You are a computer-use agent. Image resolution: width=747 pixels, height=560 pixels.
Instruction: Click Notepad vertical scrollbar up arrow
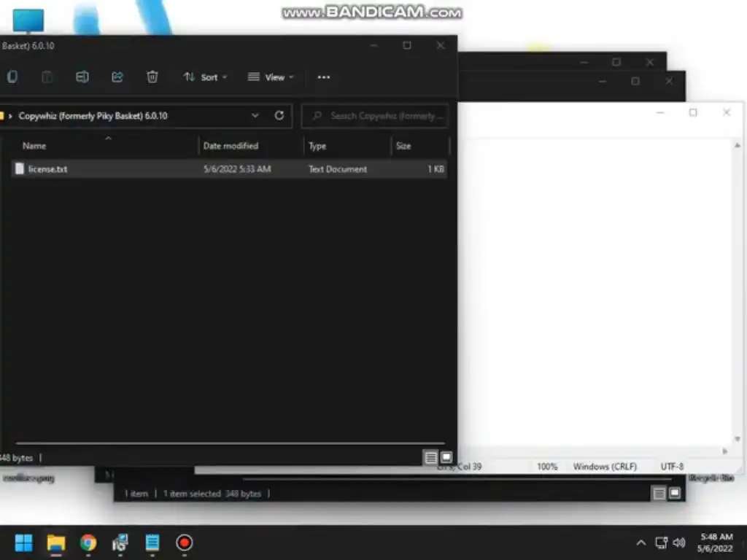click(738, 145)
